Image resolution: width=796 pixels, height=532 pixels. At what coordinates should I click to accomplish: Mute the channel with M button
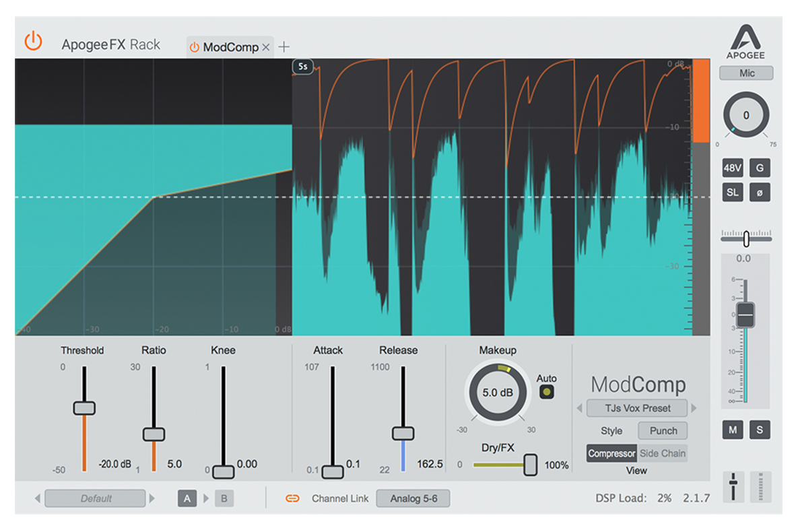pos(733,430)
